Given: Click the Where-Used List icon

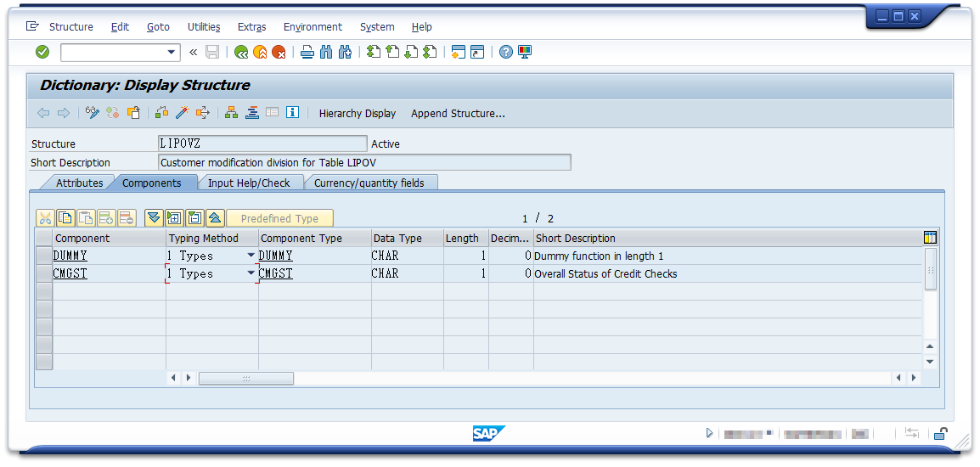Looking at the screenshot, I should click(x=202, y=113).
